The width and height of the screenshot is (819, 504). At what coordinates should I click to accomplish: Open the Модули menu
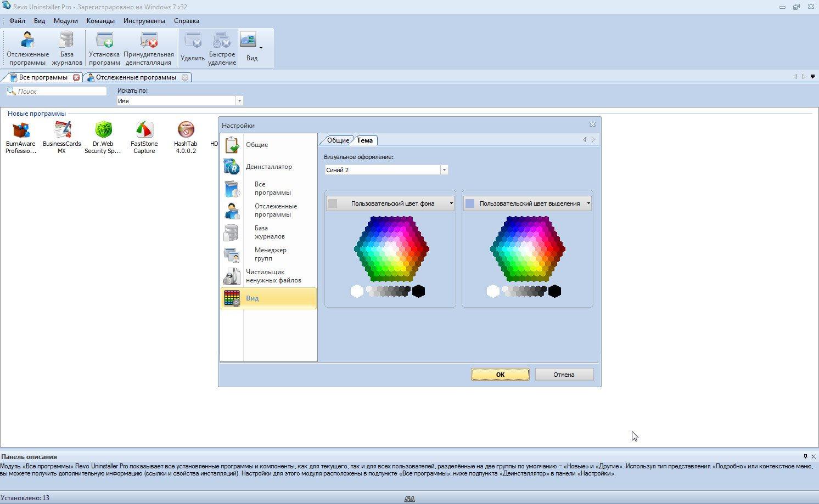(66, 21)
